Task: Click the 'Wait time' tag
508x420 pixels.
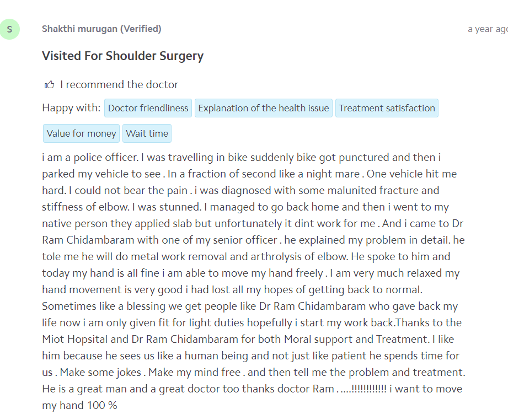Action: (147, 133)
